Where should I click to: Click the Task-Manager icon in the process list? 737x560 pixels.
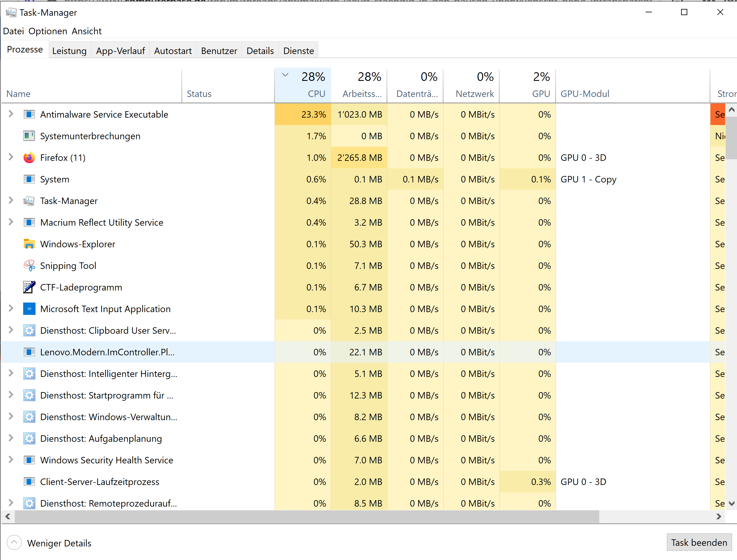(x=29, y=201)
